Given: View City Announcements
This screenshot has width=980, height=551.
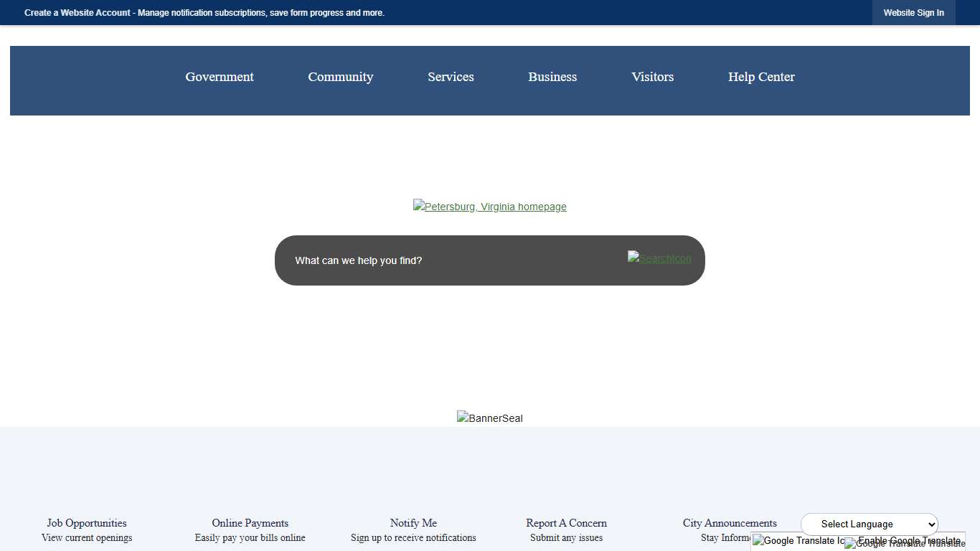Looking at the screenshot, I should point(729,524).
